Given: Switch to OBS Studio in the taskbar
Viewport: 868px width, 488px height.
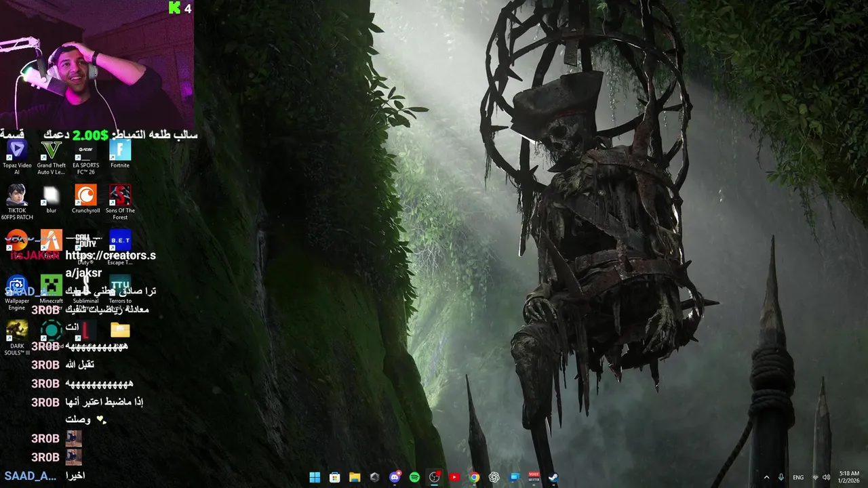Looking at the screenshot, I should pos(435,477).
